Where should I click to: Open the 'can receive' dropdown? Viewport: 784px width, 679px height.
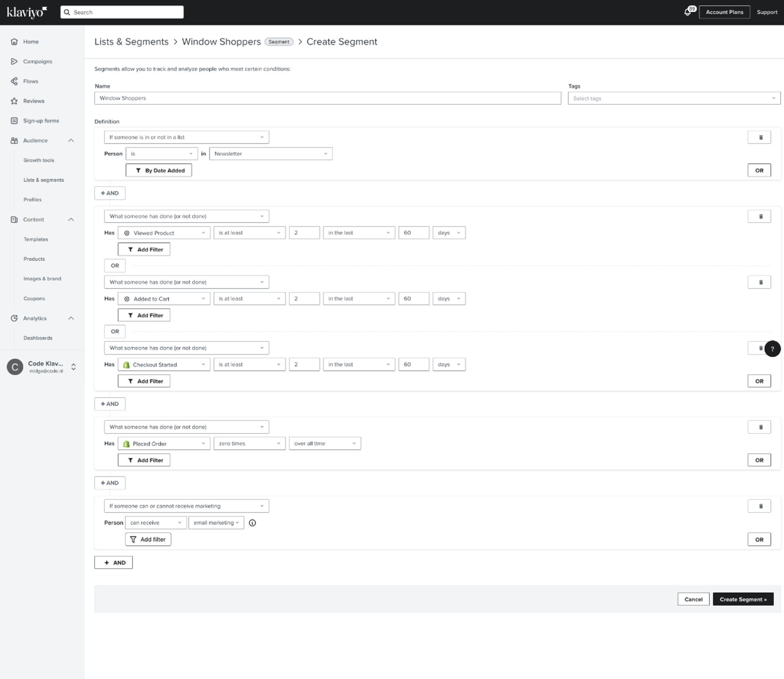[x=156, y=523]
